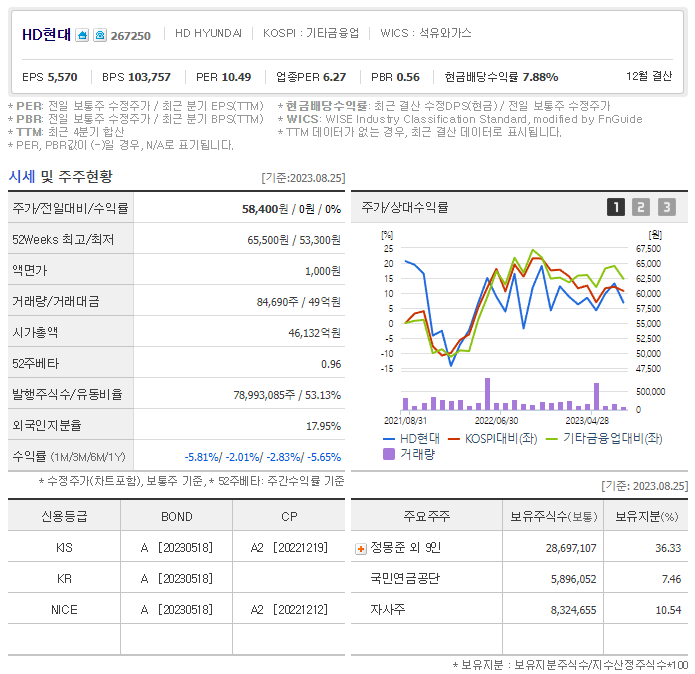
Task: Click the BOND column header
Action: click(x=177, y=517)
